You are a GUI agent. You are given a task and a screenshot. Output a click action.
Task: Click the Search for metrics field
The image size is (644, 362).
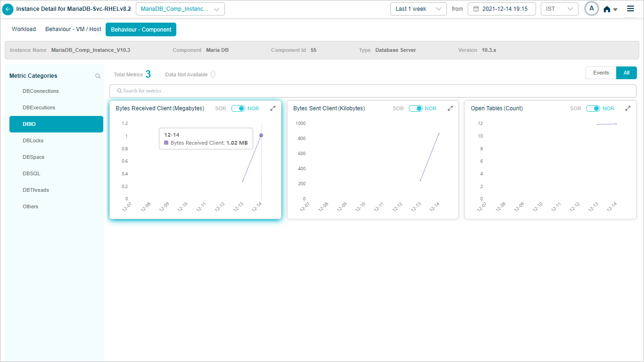pos(372,90)
